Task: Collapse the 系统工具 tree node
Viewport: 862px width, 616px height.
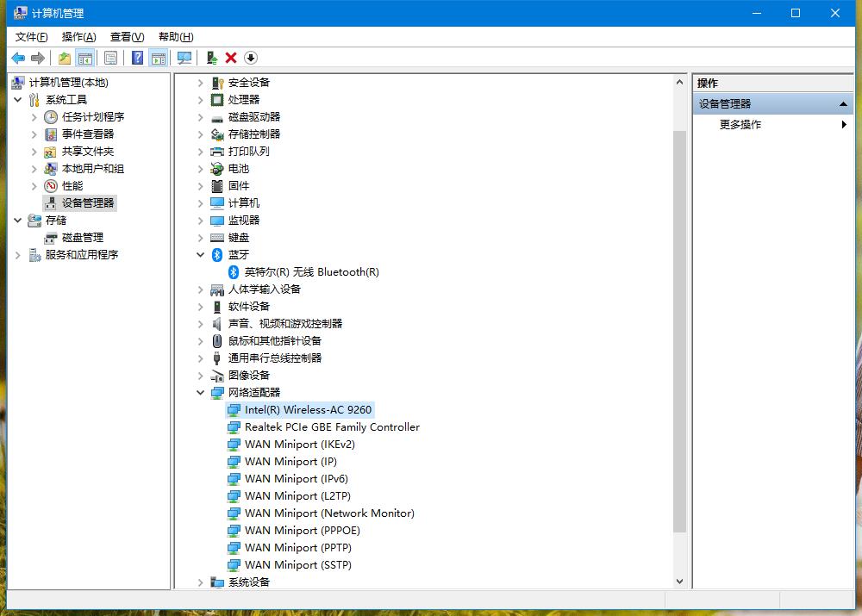Action: (x=18, y=99)
